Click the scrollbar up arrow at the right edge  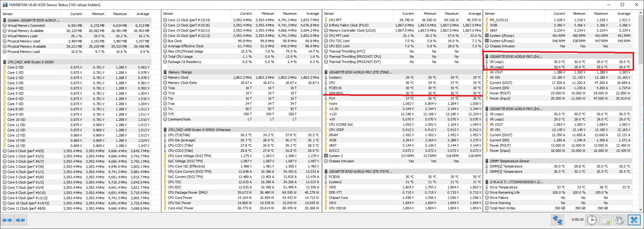pos(641,13)
